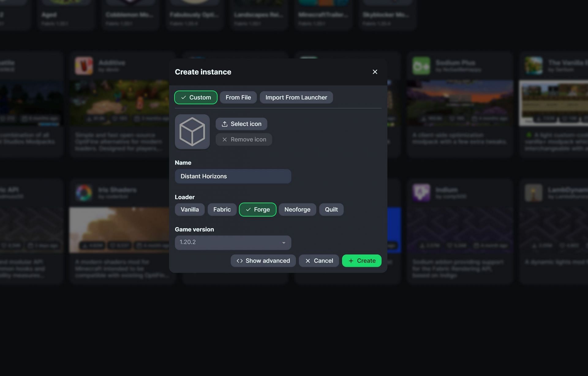Viewport: 588px width, 376px height.
Task: Click the Create plus icon button
Action: click(362, 261)
